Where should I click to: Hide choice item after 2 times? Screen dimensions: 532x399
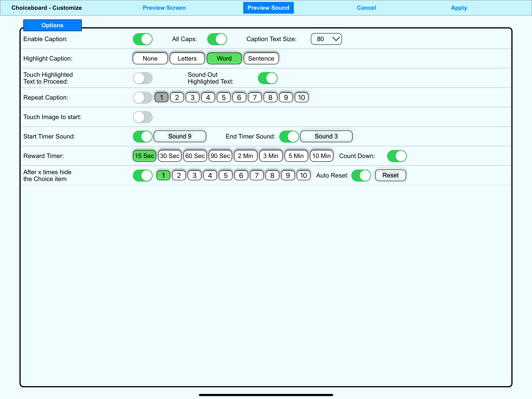click(179, 175)
